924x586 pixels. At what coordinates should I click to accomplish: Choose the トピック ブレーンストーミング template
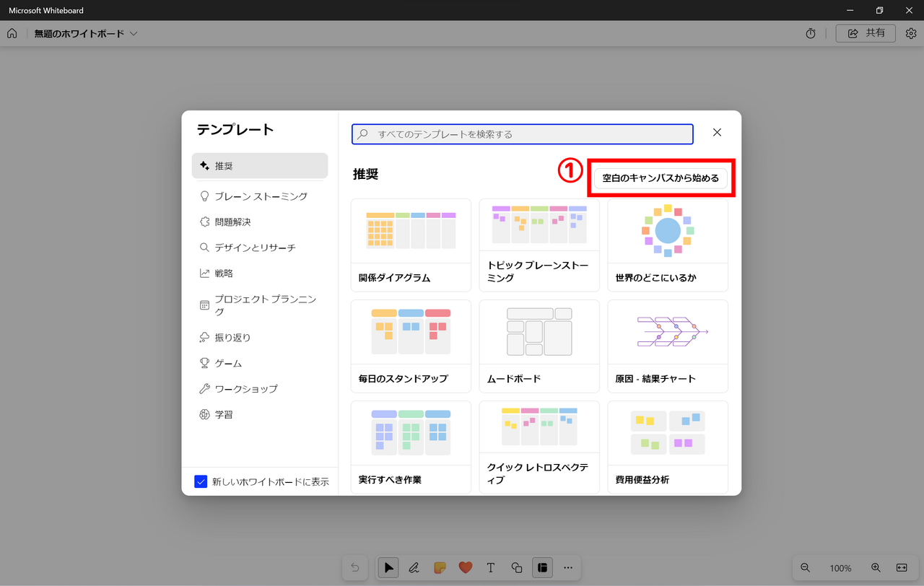click(x=539, y=245)
